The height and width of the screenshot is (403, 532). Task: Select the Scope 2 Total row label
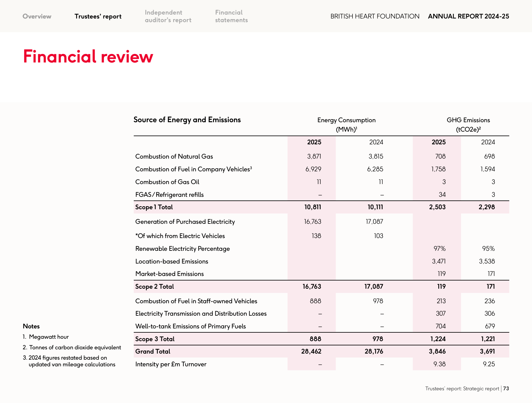155,287
